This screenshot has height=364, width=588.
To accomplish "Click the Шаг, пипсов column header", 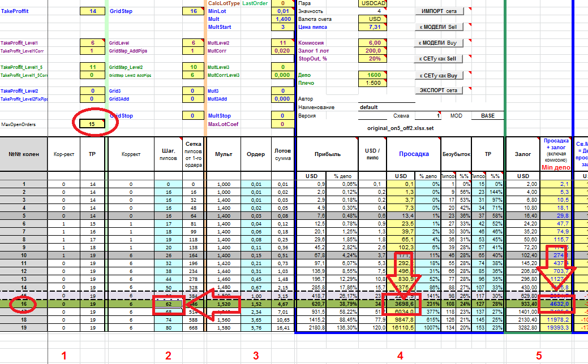I will tap(168, 154).
